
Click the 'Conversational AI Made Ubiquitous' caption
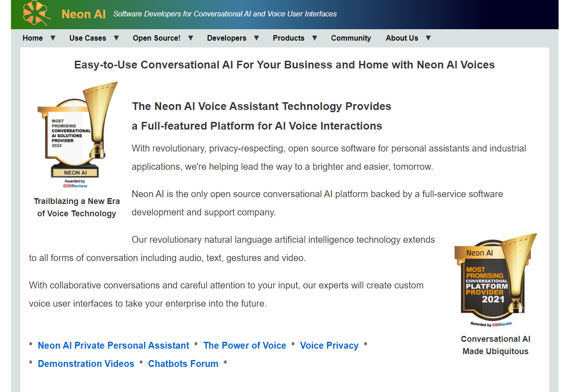[x=496, y=345]
